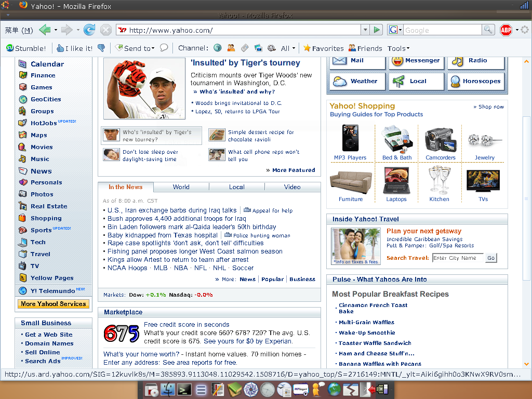
Task: Click the Maps icon in the Yahoo sidebar
Action: 23,135
